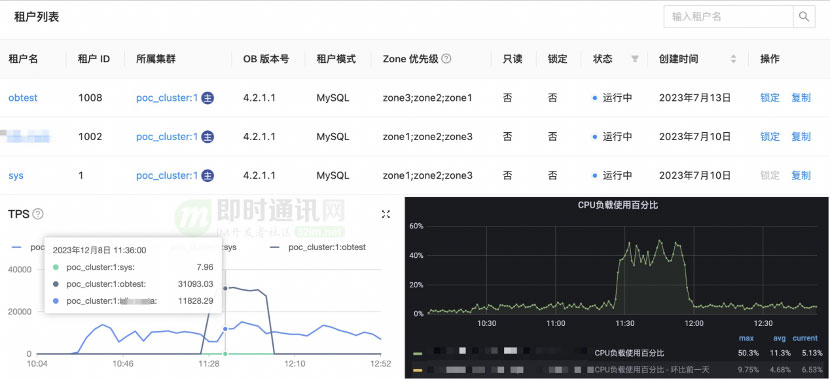Click tooltip value 31093.03 for obtest
Screen dimensions: 830x379
pos(195,284)
